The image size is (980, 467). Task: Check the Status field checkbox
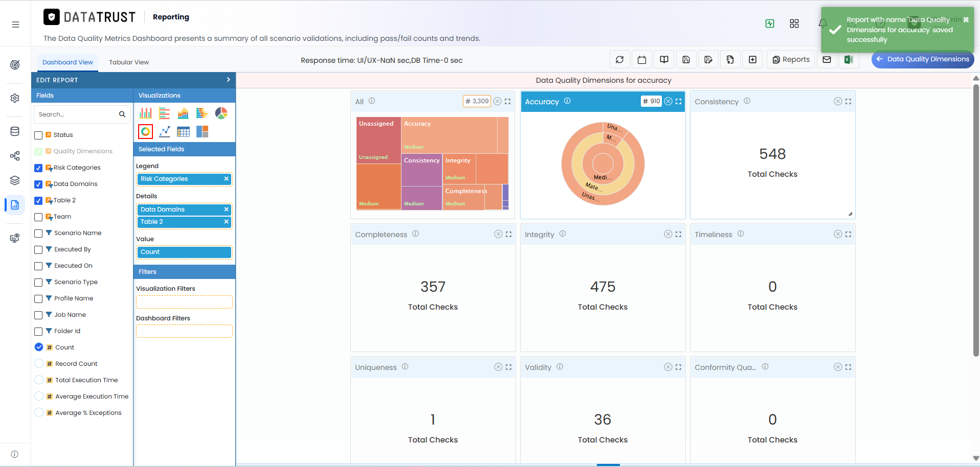coord(38,135)
